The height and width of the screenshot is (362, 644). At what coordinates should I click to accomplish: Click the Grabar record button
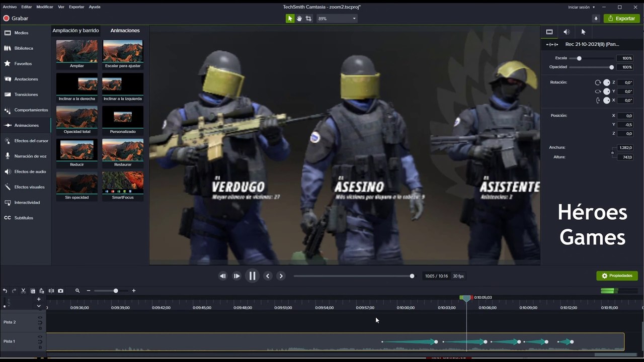(16, 19)
